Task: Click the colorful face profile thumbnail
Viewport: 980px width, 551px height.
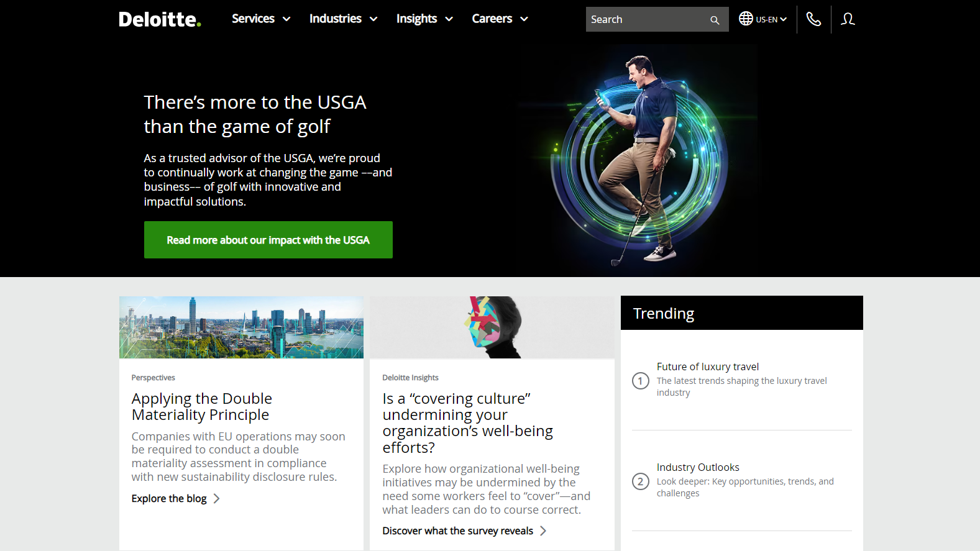Action: (x=492, y=327)
